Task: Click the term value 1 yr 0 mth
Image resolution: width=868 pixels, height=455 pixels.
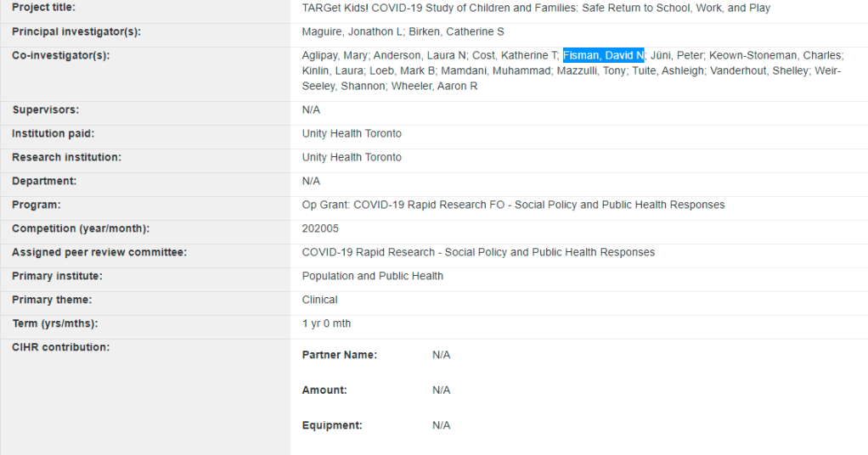Action: [x=326, y=323]
